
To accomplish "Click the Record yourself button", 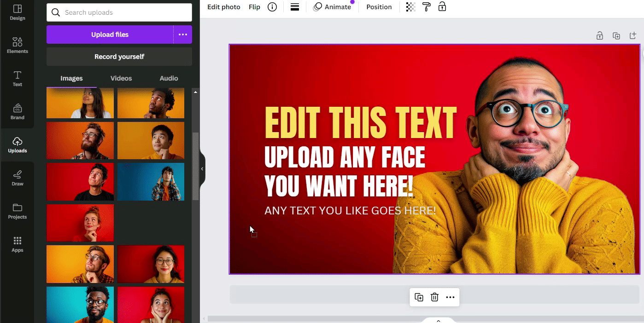I will tap(119, 57).
